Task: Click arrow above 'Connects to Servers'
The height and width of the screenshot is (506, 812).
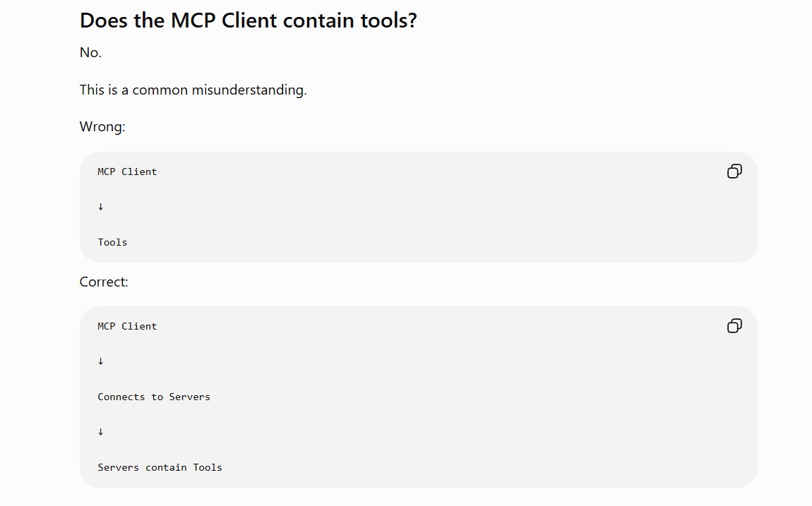Action: (100, 361)
